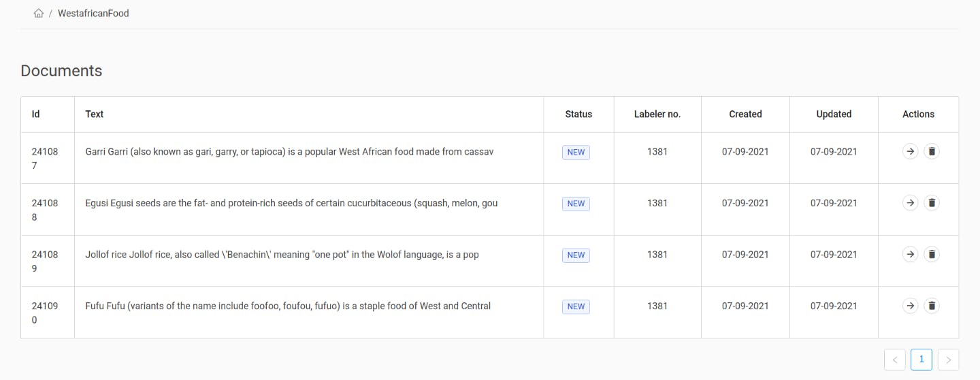
Task: Delete the Garri document
Action: (x=932, y=151)
